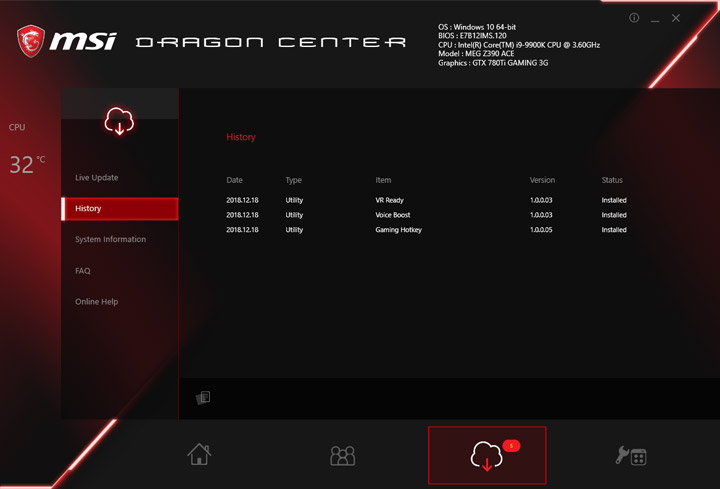
Task: Open the wrench tools settings icon
Action: tap(631, 456)
